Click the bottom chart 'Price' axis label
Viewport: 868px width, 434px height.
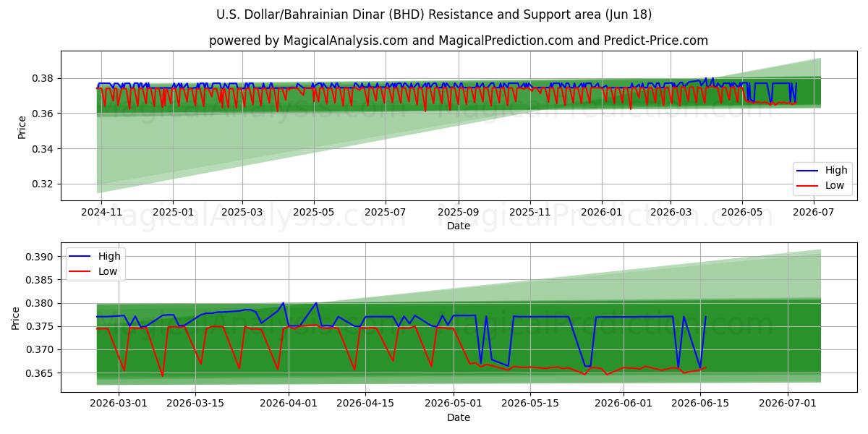[16, 317]
